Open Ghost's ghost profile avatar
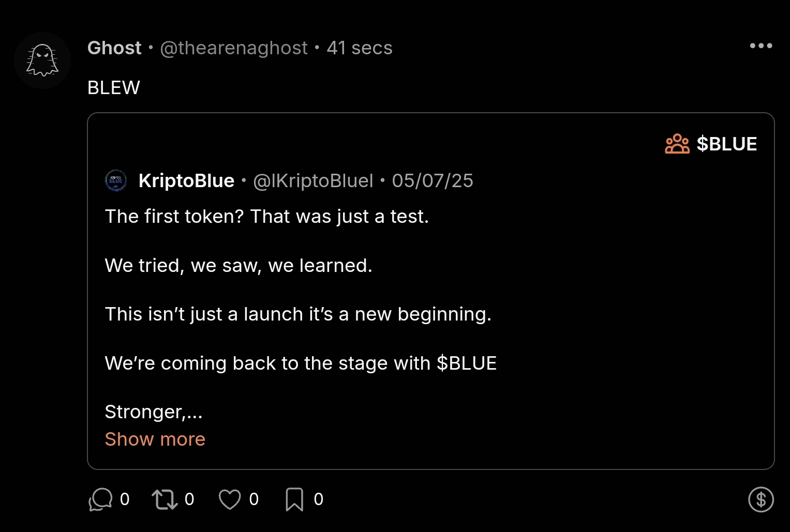 (x=42, y=60)
